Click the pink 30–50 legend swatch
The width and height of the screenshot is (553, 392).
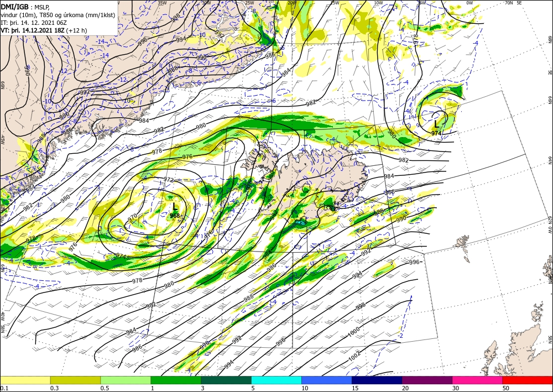478,380
